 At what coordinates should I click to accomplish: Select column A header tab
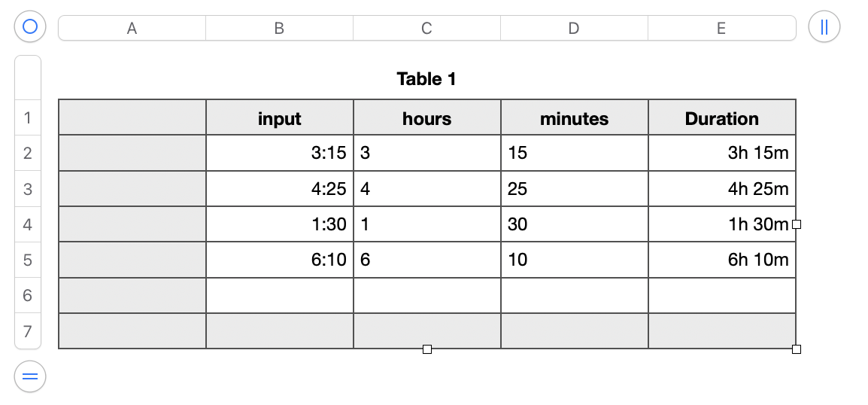[x=132, y=29]
